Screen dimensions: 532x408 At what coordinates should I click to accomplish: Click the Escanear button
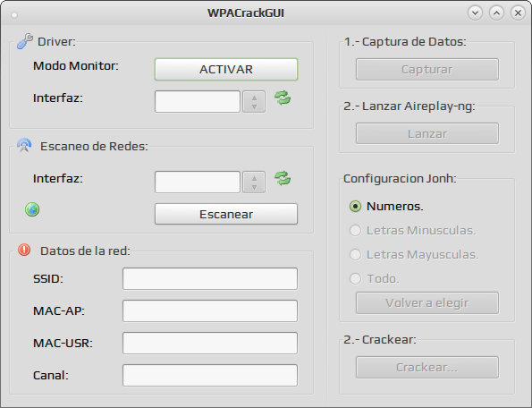[x=226, y=214]
